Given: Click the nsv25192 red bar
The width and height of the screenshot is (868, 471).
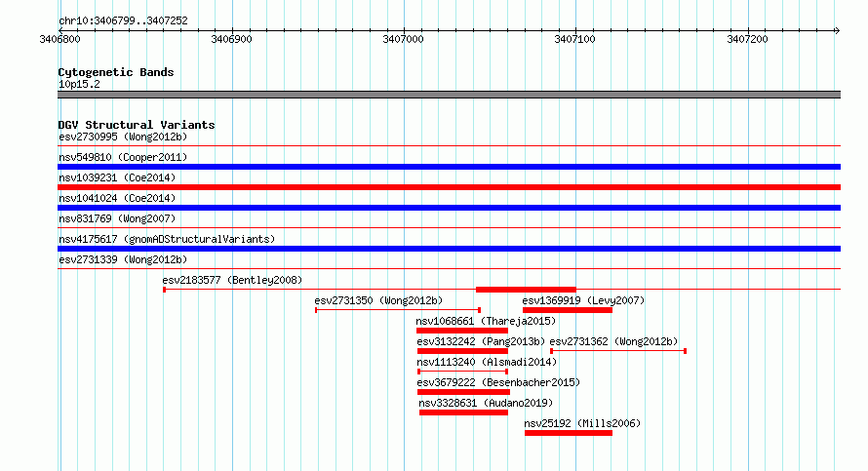Looking at the screenshot, I should click(569, 433).
